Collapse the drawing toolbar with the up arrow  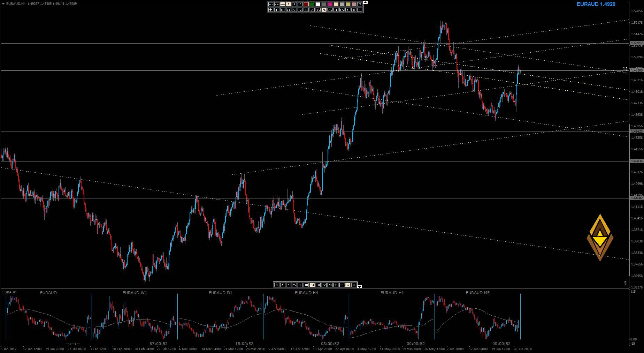coord(365,2)
